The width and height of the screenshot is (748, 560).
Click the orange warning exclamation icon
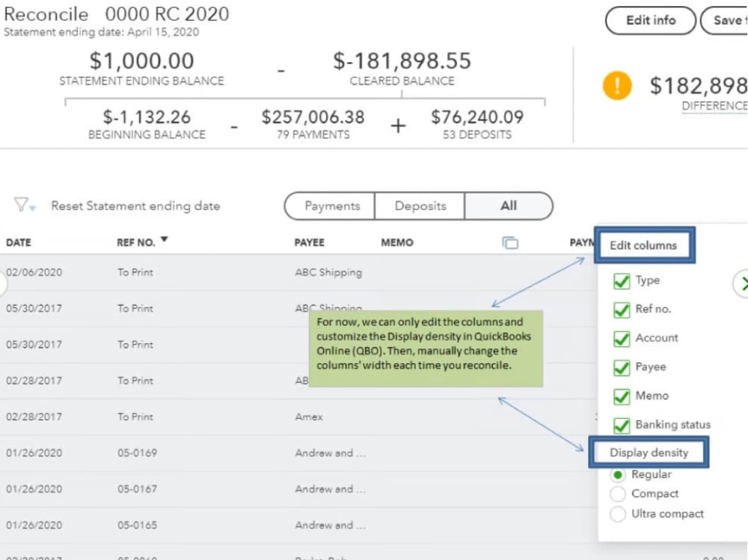coord(617,86)
